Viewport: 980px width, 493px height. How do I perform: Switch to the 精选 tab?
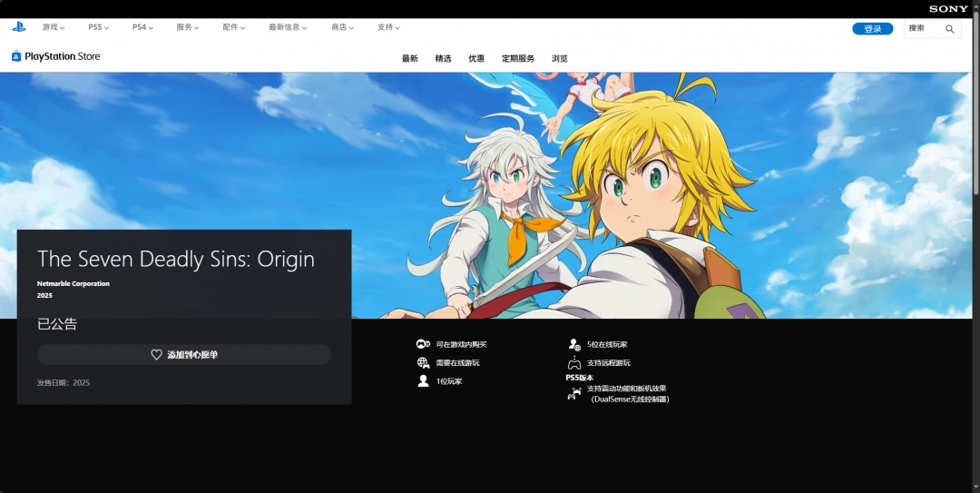tap(443, 59)
